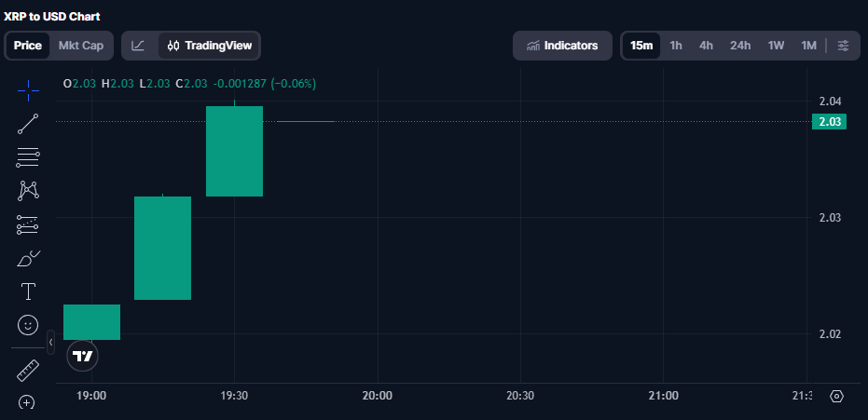The image size is (868, 420).
Task: Open the emoji icons tool
Action: tap(28, 325)
